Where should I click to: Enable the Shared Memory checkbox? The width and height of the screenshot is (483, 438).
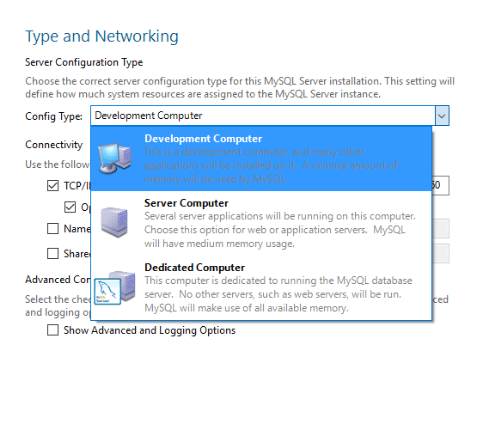(x=53, y=253)
